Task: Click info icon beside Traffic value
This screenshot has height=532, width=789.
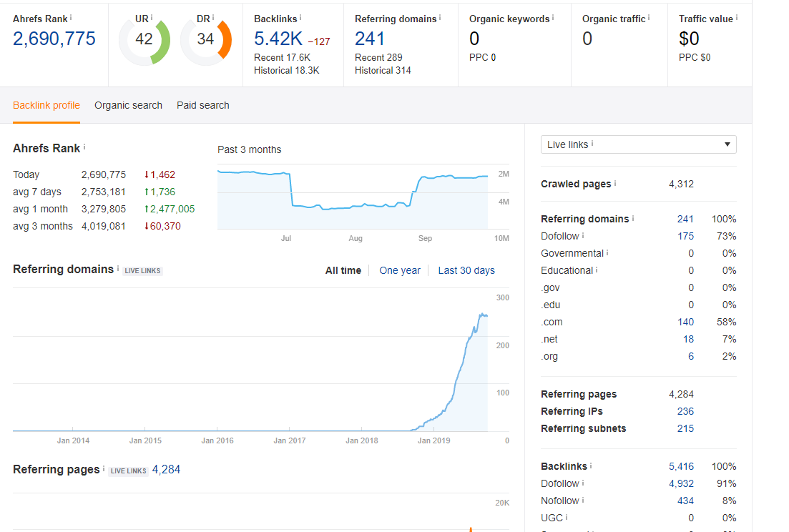Action: (737, 18)
